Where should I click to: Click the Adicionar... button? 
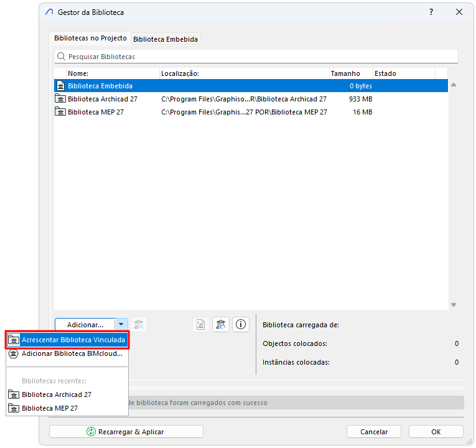click(85, 325)
